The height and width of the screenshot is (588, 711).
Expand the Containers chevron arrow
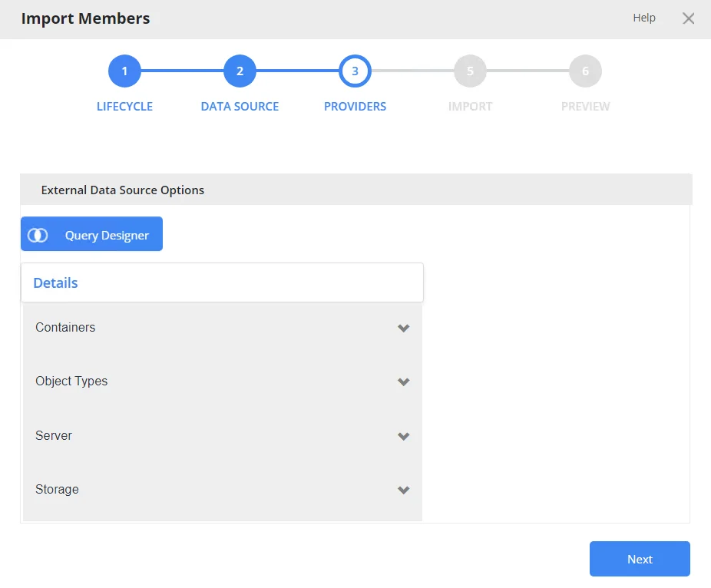(x=404, y=328)
